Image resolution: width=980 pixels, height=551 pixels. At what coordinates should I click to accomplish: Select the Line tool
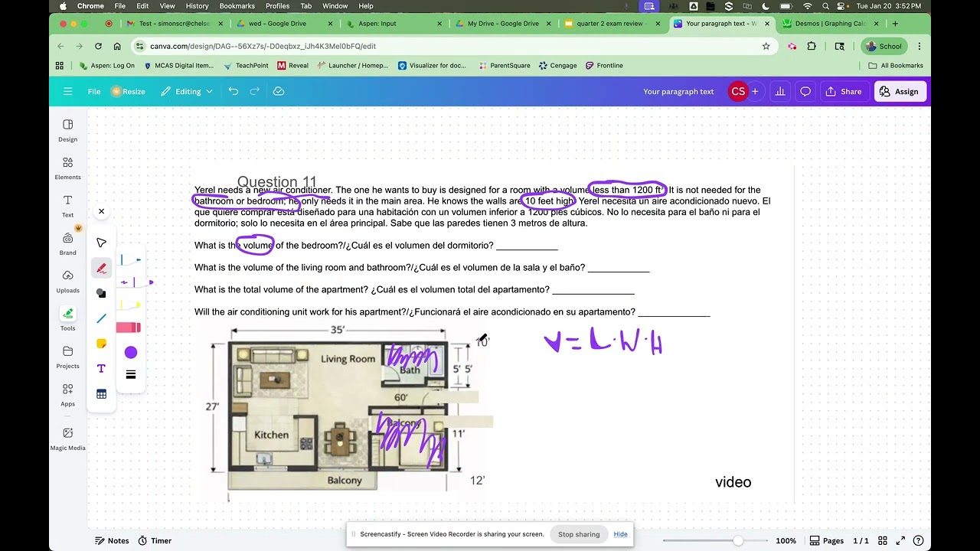(x=101, y=318)
